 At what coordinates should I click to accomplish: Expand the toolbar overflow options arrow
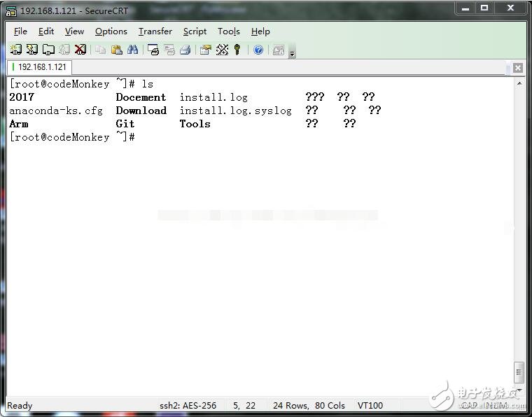pos(292,53)
